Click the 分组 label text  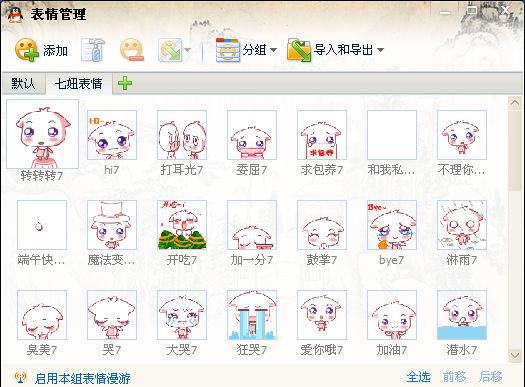point(254,50)
